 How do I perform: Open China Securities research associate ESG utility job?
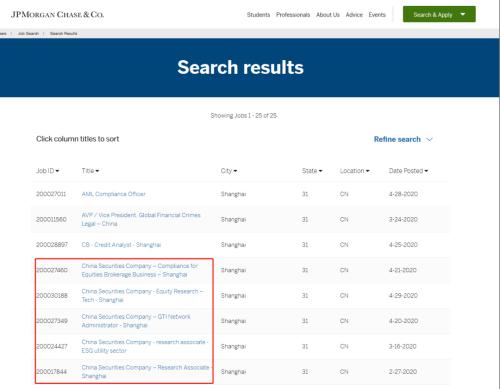tap(145, 346)
